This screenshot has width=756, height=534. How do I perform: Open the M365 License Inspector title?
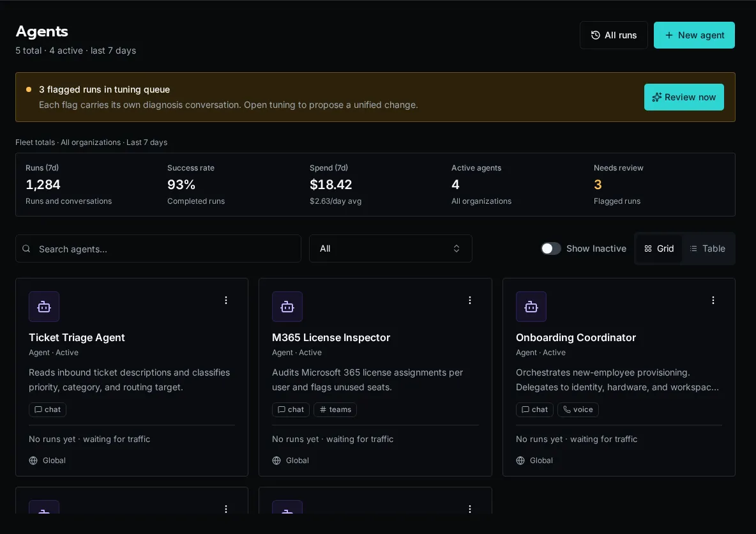point(331,338)
